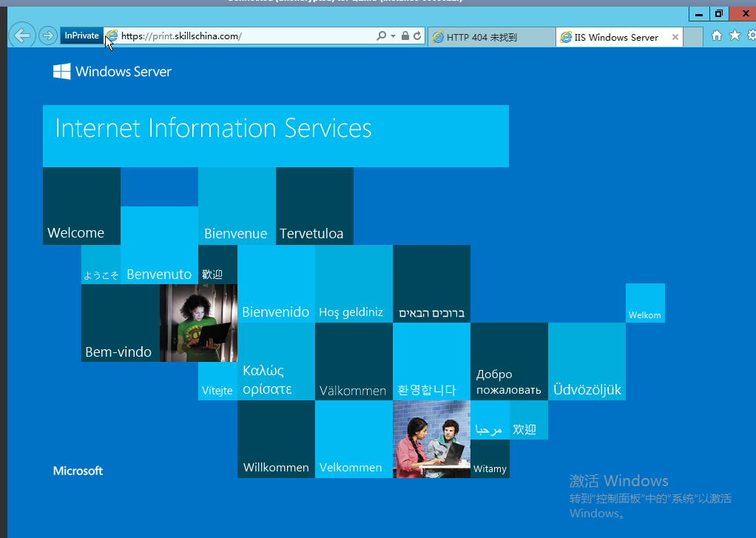This screenshot has height=538, width=756.
Task: Click the Microsoft logo text
Action: click(x=78, y=471)
